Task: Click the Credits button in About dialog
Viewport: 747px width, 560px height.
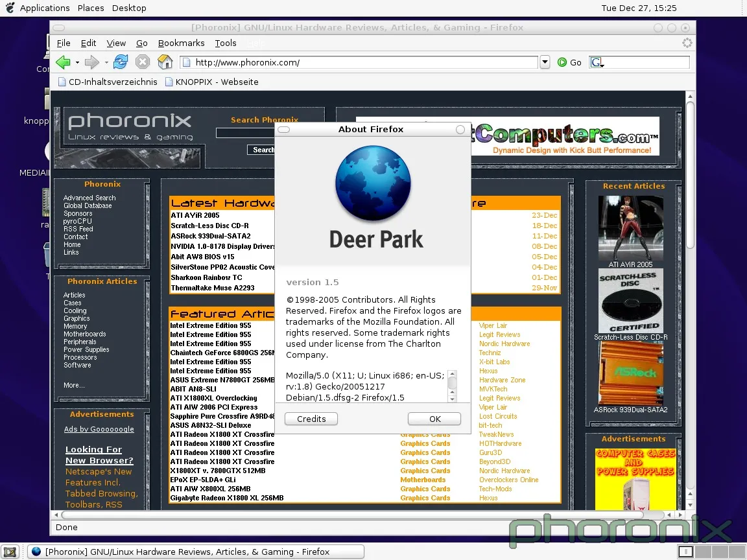Action: 311,419
